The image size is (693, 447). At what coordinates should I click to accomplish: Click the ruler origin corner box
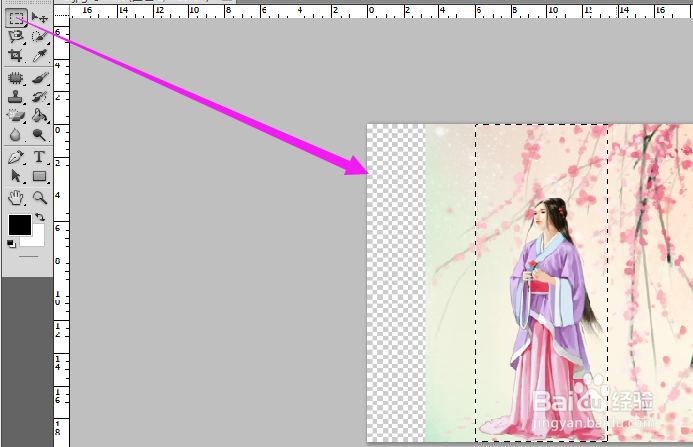tap(62, 11)
